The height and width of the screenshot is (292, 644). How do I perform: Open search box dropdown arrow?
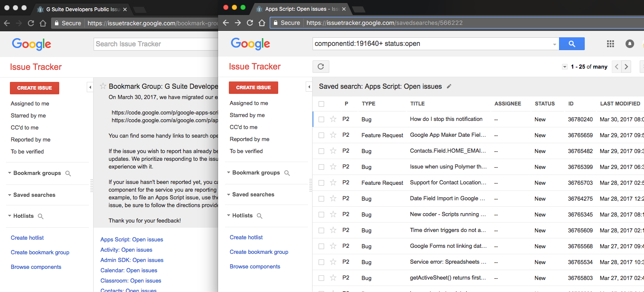coord(554,44)
